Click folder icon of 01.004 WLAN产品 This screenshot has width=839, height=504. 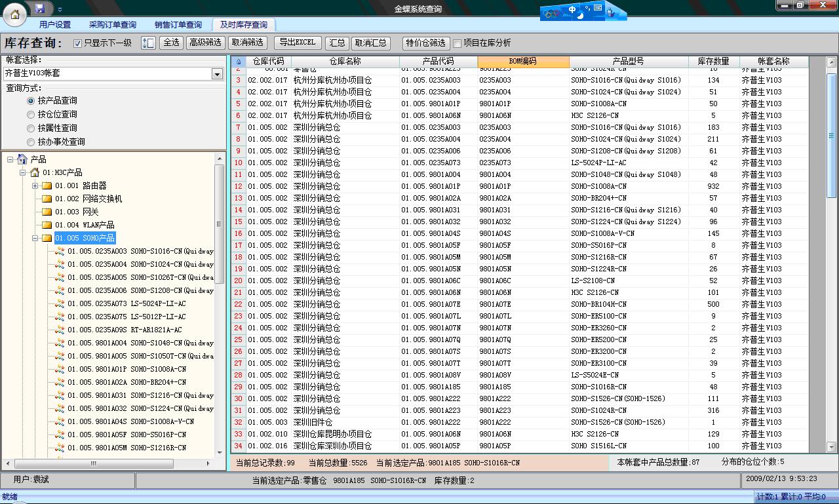(47, 225)
